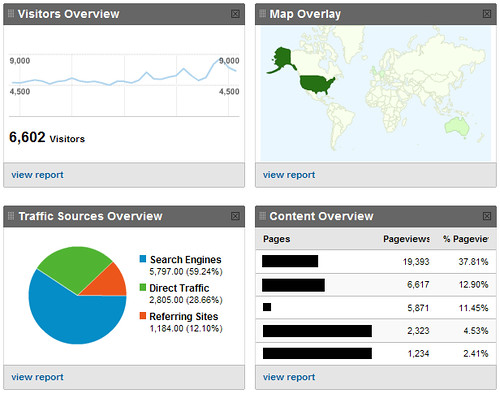The image size is (500, 394).
Task: Close the Content Overview widget
Action: pyautogui.click(x=487, y=216)
